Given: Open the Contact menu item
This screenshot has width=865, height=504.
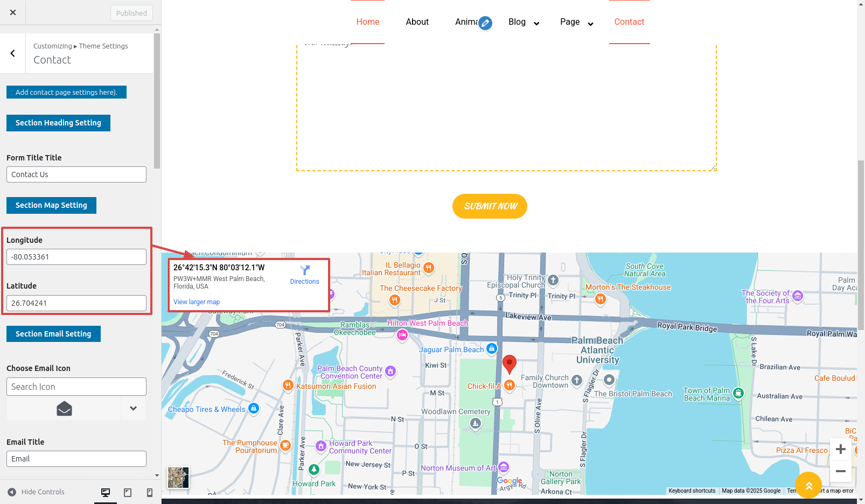Looking at the screenshot, I should (x=630, y=22).
